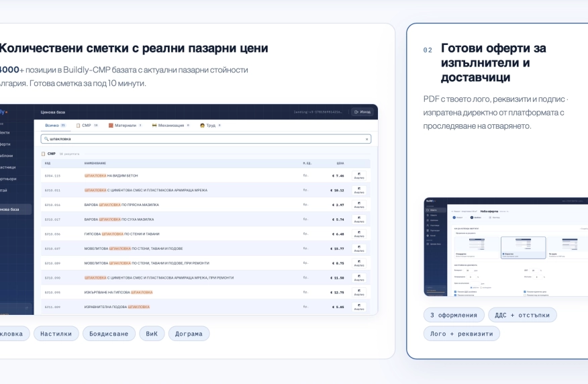Click the ВиК tag

coord(152,334)
